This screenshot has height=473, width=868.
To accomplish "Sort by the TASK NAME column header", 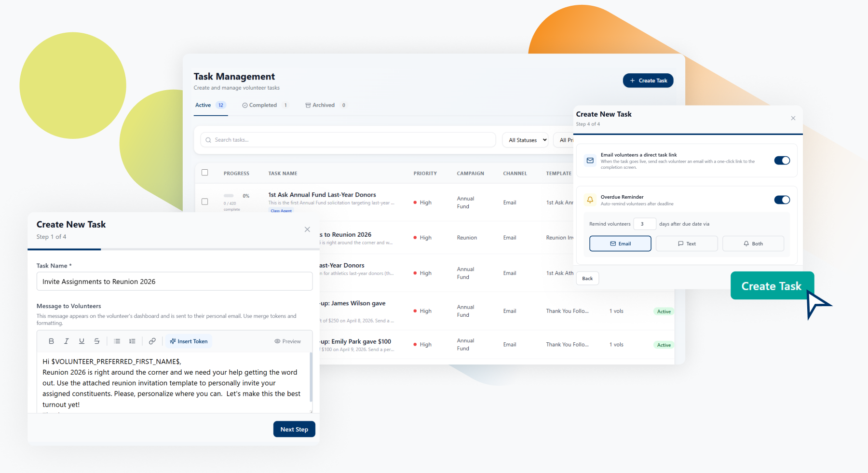I will (283, 173).
